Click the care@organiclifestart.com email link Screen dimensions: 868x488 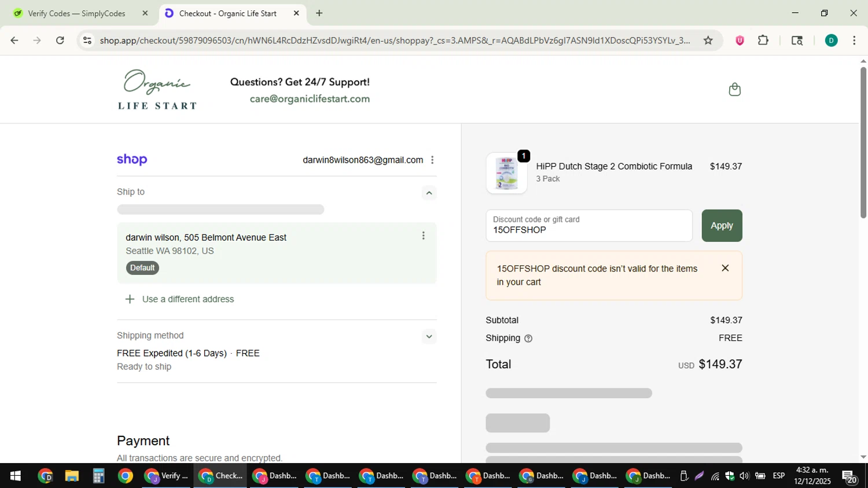coord(310,99)
